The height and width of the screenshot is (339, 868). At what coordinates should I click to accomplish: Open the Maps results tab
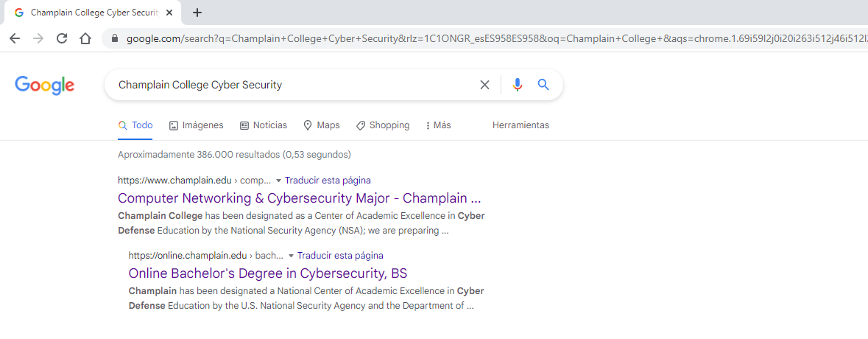click(322, 125)
